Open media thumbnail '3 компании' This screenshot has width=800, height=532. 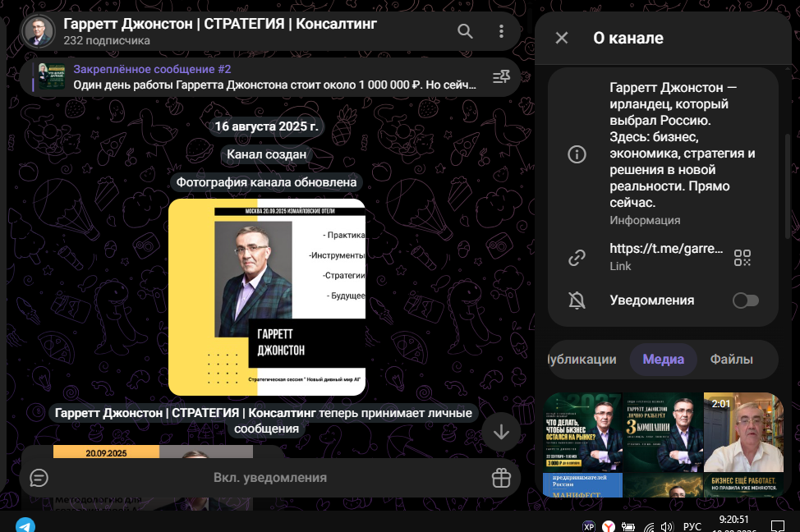point(664,432)
